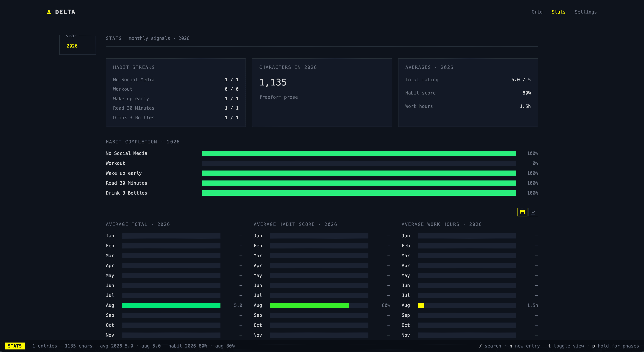
Task: Click '1135 chars' in status bar
Action: coord(78,346)
